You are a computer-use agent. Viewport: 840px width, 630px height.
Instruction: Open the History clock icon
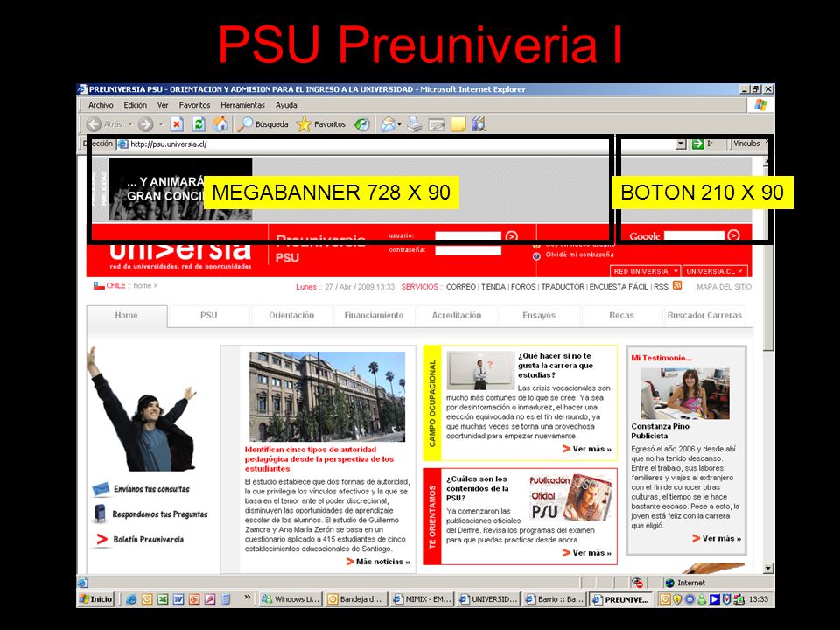tap(362, 125)
